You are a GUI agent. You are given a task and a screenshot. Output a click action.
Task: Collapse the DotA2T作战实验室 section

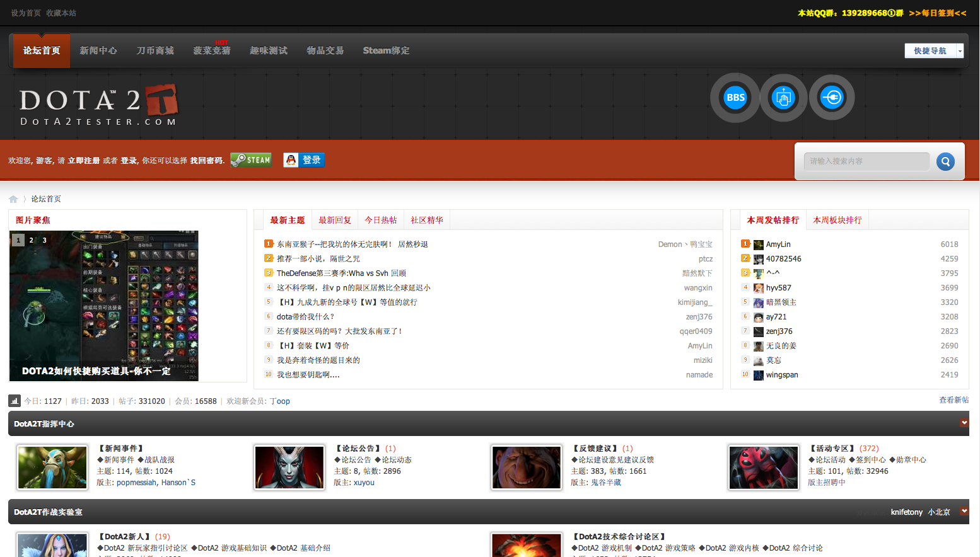click(964, 511)
